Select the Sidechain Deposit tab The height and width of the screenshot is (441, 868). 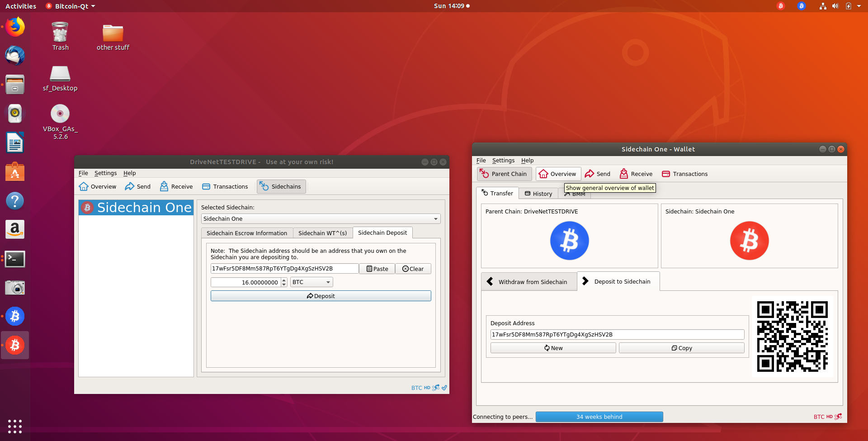tap(382, 232)
